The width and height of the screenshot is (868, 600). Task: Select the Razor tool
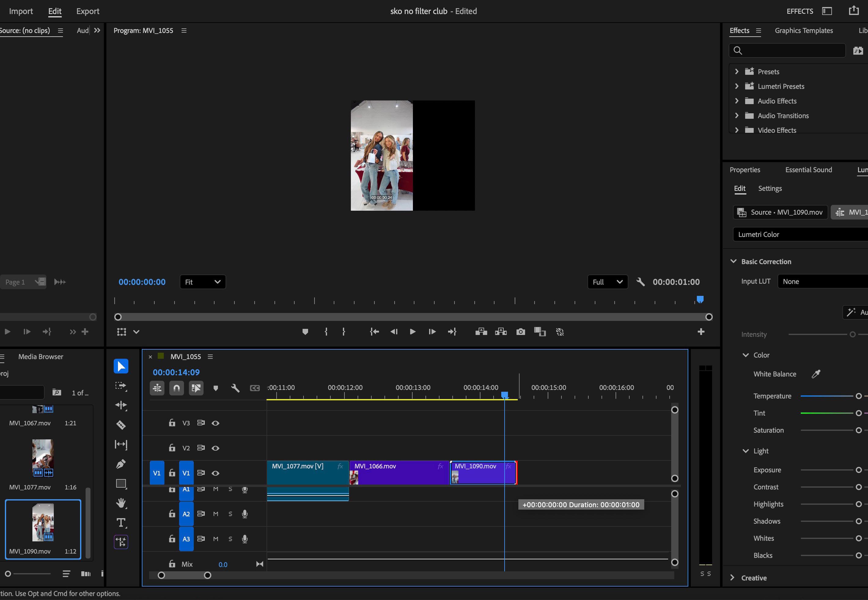click(121, 425)
